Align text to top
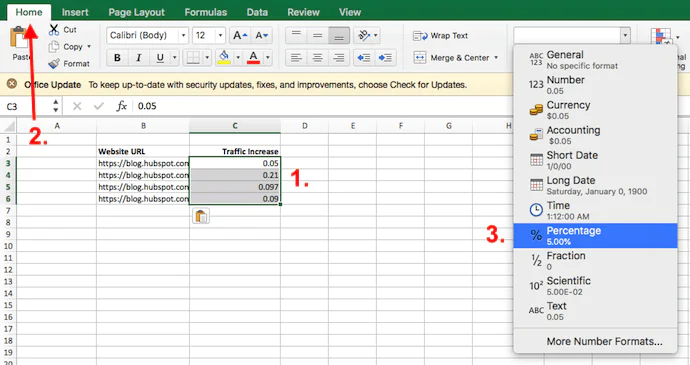 pyautogui.click(x=296, y=35)
